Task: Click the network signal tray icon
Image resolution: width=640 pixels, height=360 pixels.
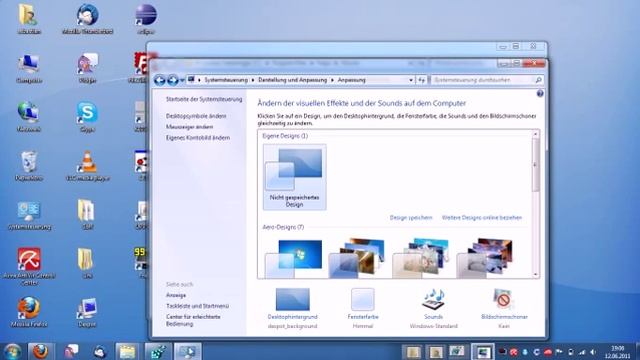Action: coord(582,352)
